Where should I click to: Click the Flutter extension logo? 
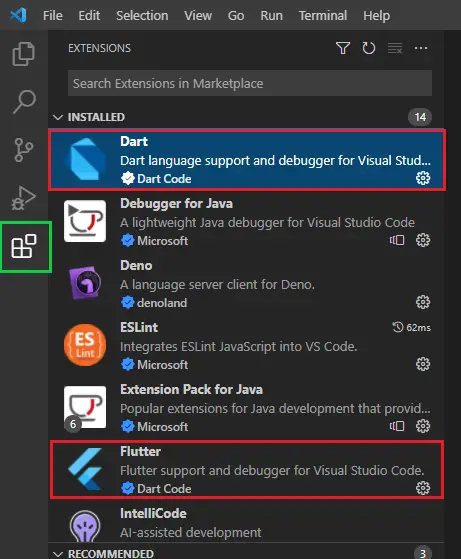click(85, 469)
